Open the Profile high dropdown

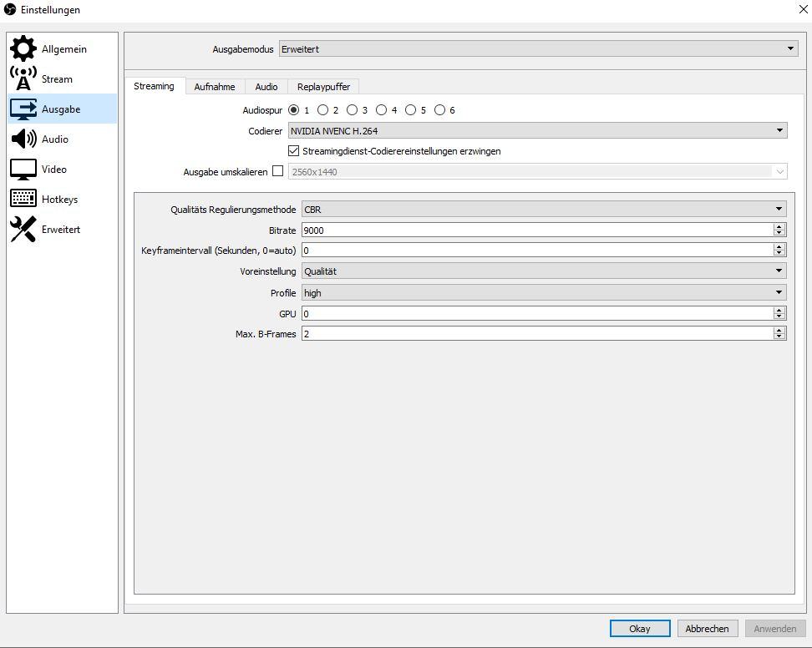pos(544,292)
